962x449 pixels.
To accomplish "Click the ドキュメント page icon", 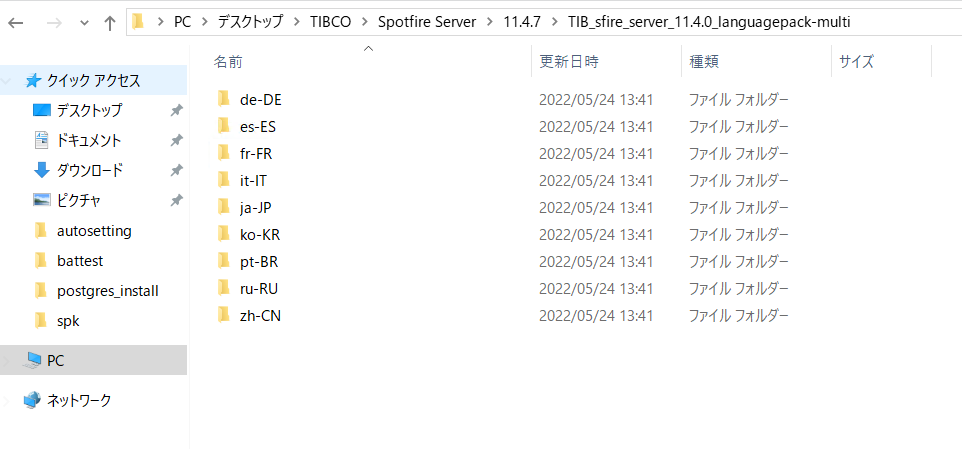I will tap(41, 140).
